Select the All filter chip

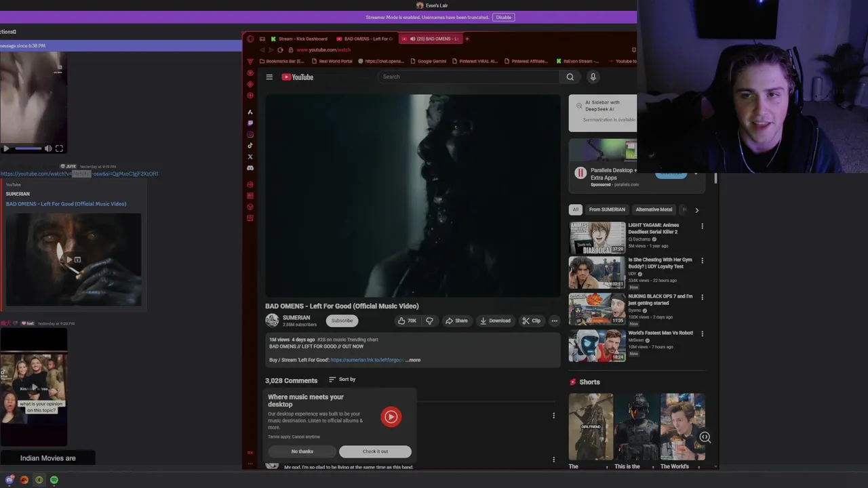[x=576, y=209]
